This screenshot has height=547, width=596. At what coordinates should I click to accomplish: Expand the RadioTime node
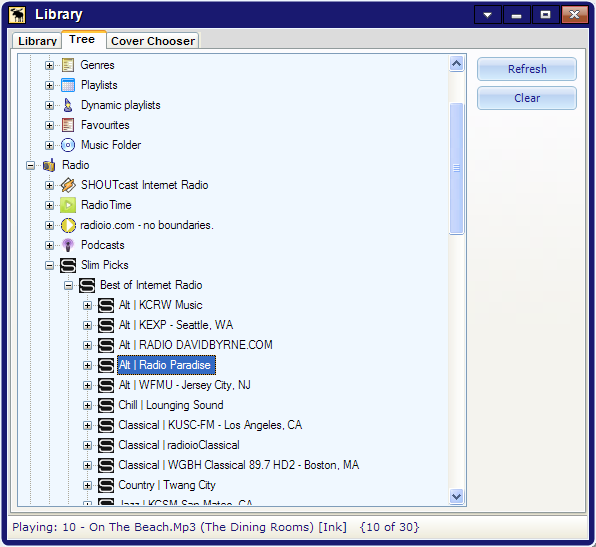[49, 205]
